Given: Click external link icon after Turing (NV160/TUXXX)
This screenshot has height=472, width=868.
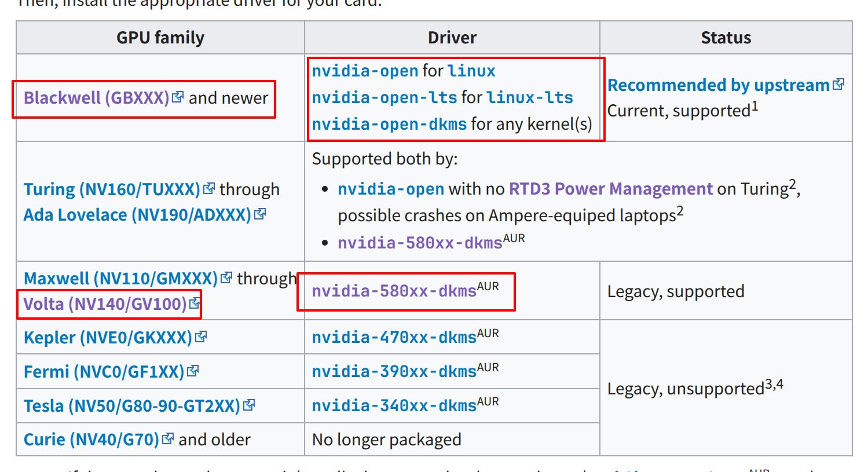Looking at the screenshot, I should pos(209,189).
